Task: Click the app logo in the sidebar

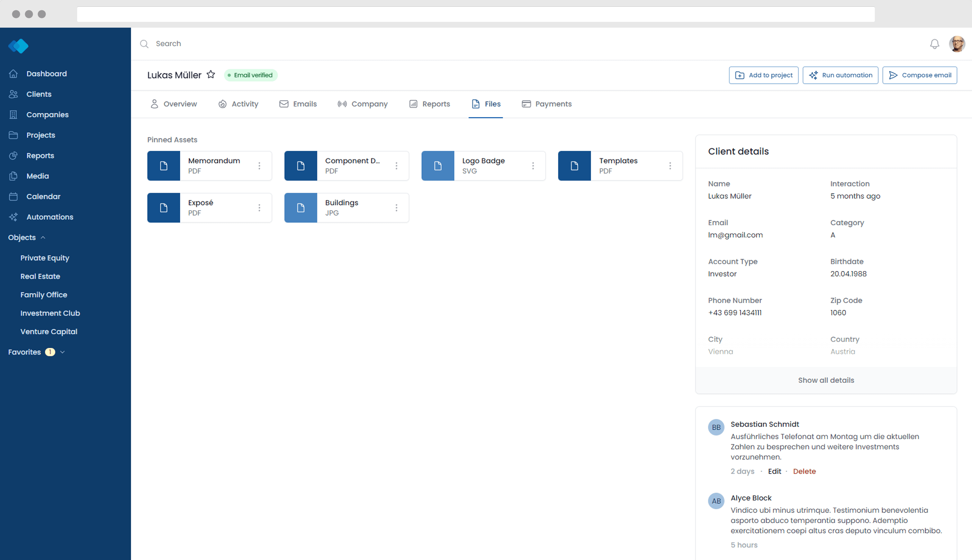Action: 18,46
